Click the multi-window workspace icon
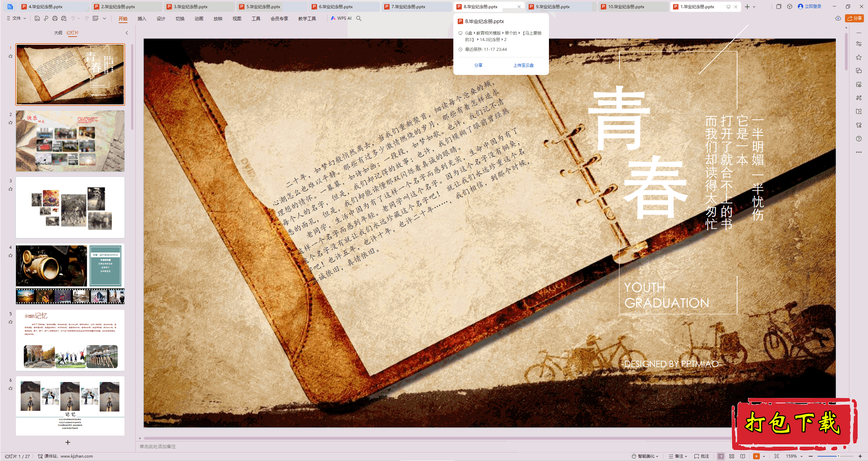 [x=778, y=6]
